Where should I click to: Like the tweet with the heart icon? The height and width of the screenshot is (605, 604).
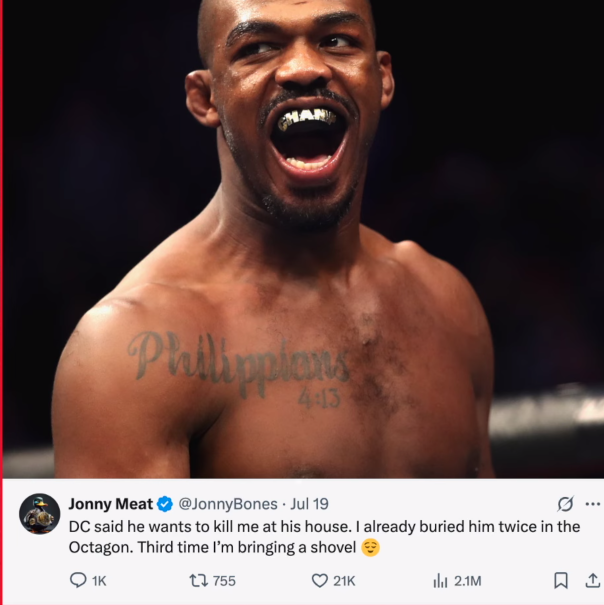click(320, 580)
